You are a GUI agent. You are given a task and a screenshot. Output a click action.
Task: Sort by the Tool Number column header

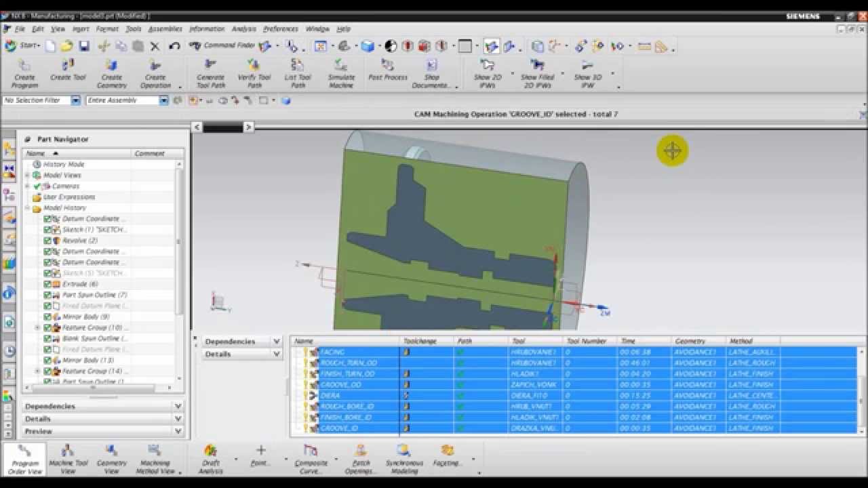coord(590,341)
